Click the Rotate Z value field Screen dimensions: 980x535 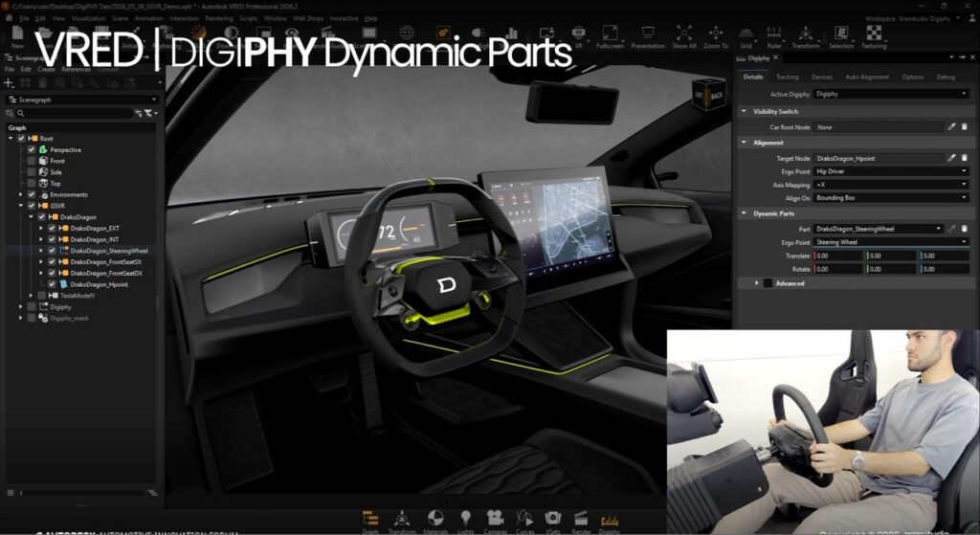pyautogui.click(x=944, y=269)
